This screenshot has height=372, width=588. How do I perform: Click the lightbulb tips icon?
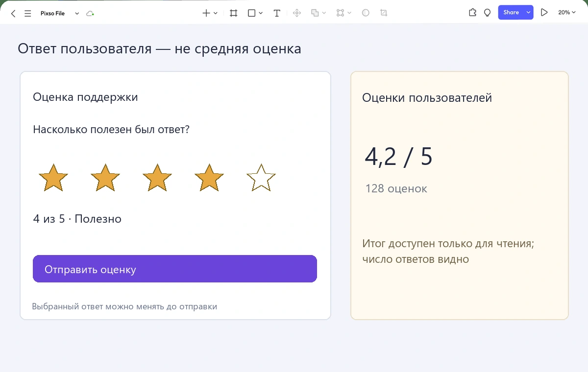(x=488, y=13)
